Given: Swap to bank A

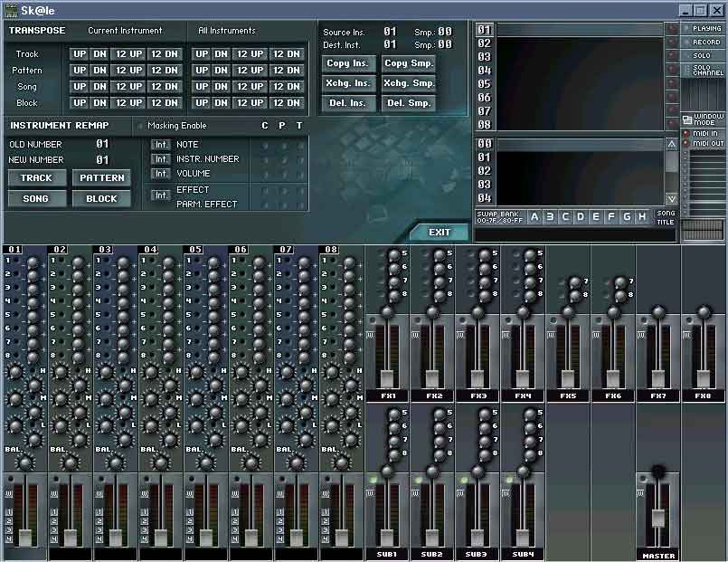Looking at the screenshot, I should pyautogui.click(x=534, y=216).
